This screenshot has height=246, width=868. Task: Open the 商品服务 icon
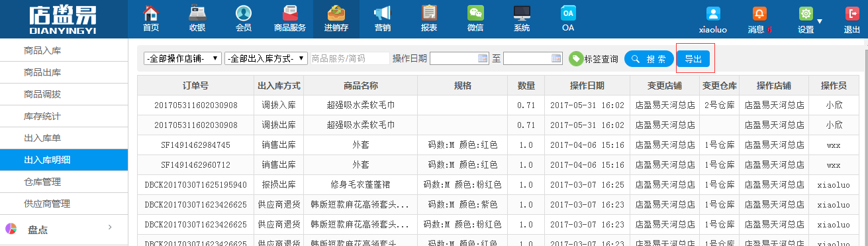pyautogui.click(x=289, y=13)
